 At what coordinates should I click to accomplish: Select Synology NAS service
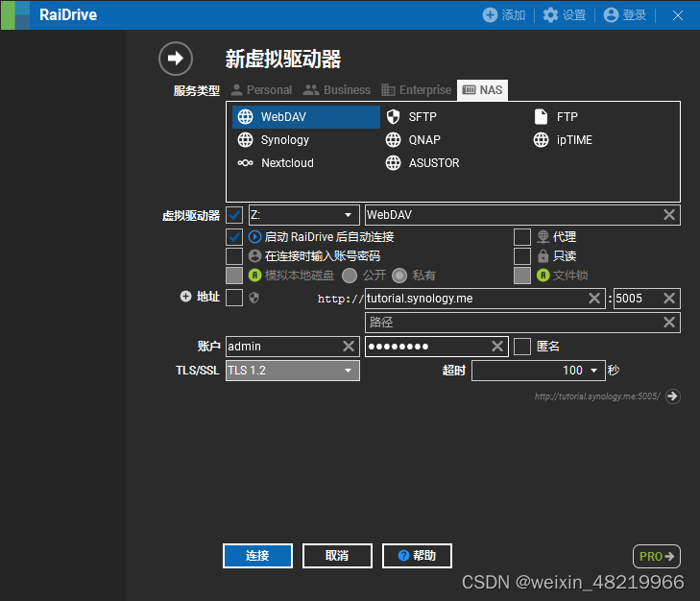[274, 140]
